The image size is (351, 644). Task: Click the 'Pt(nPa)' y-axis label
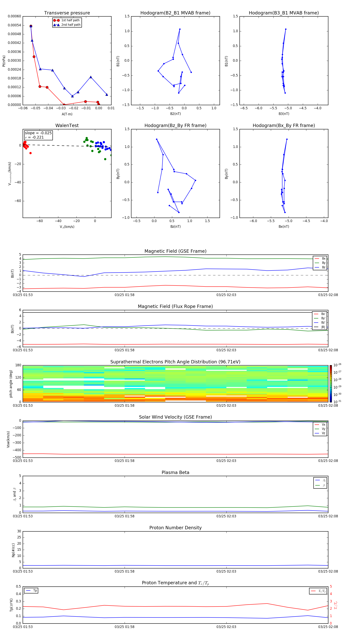[x=4, y=61]
